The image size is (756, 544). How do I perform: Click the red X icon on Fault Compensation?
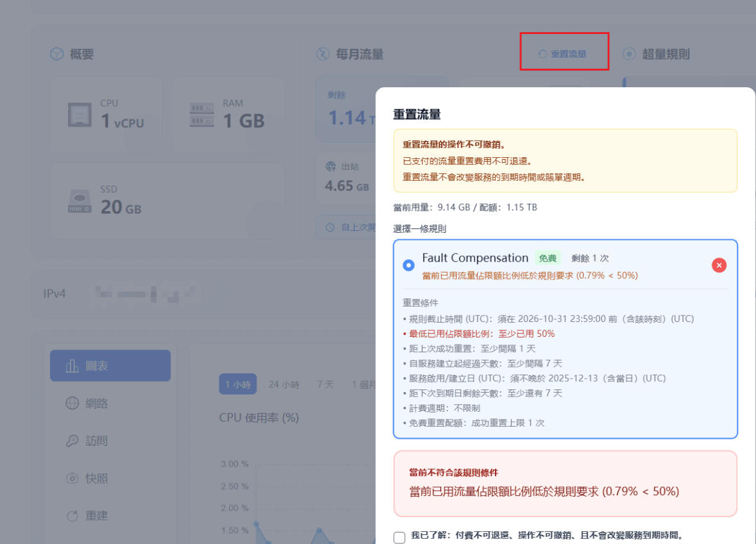coord(719,265)
